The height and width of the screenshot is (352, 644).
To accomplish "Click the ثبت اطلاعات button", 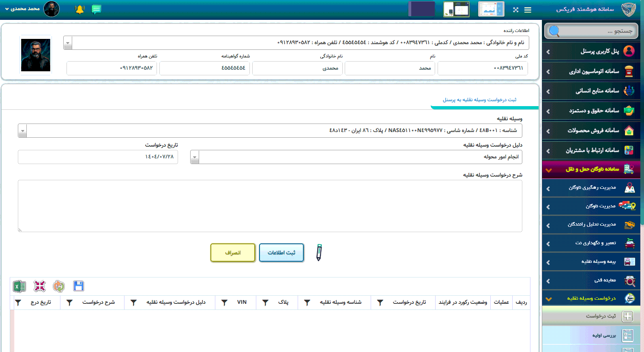I will pos(281,253).
